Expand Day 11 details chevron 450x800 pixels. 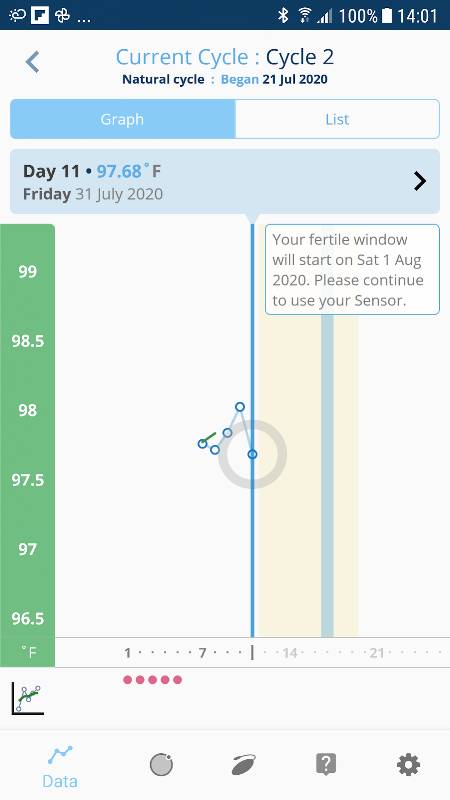[x=419, y=181]
